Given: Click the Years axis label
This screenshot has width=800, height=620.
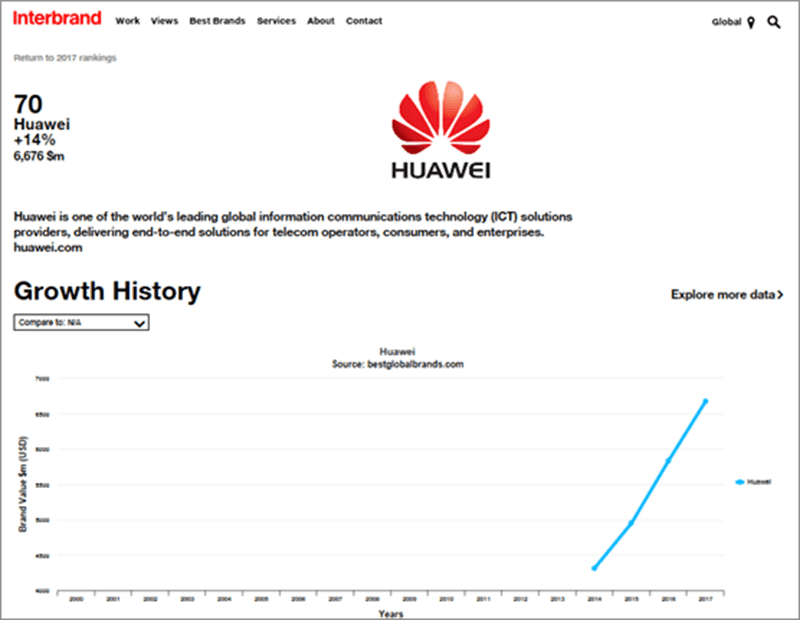Looking at the screenshot, I should [391, 613].
